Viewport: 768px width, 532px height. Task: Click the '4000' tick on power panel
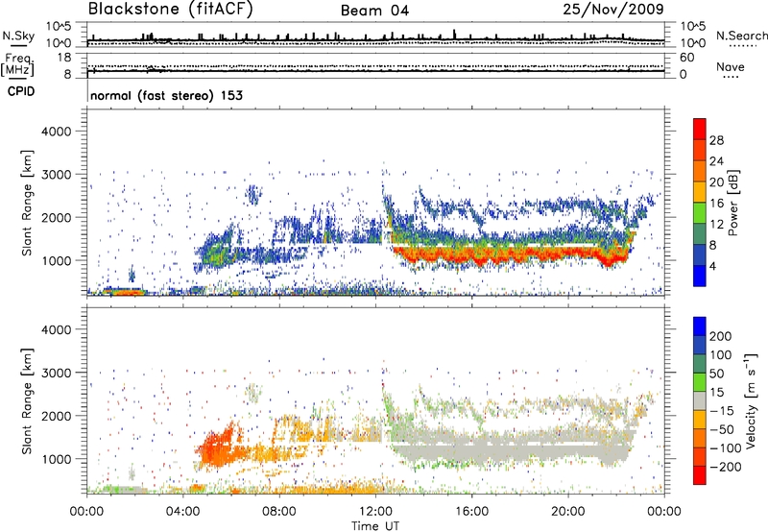(57, 132)
